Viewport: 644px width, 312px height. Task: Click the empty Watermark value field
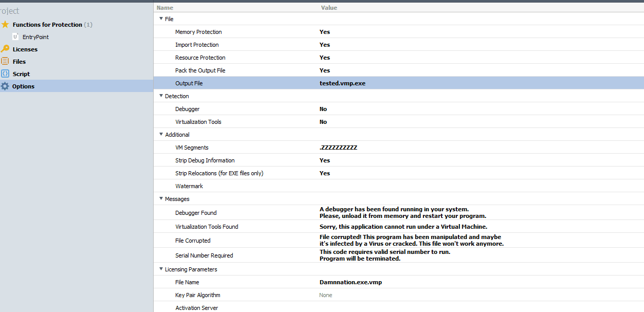pos(481,186)
